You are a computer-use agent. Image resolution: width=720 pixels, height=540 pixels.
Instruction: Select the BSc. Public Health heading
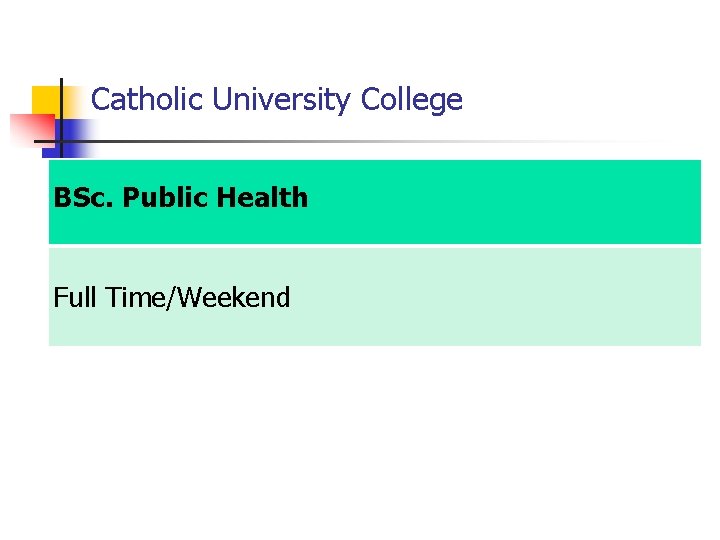click(181, 198)
